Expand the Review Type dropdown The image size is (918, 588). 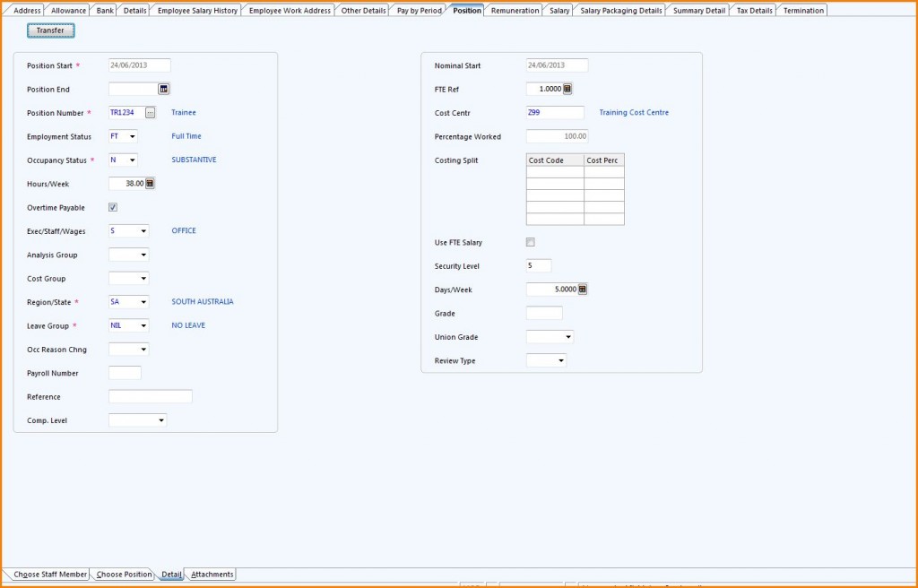[x=563, y=360]
